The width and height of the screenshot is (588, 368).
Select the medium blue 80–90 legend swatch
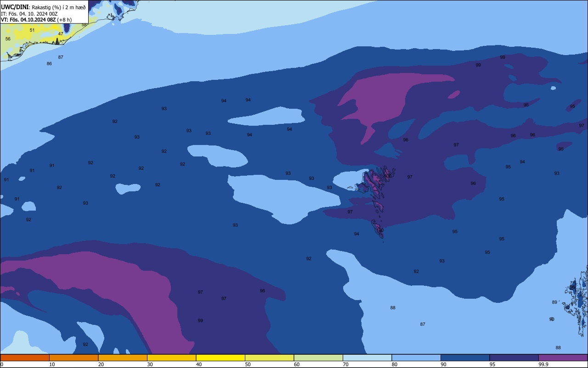[x=416, y=357]
